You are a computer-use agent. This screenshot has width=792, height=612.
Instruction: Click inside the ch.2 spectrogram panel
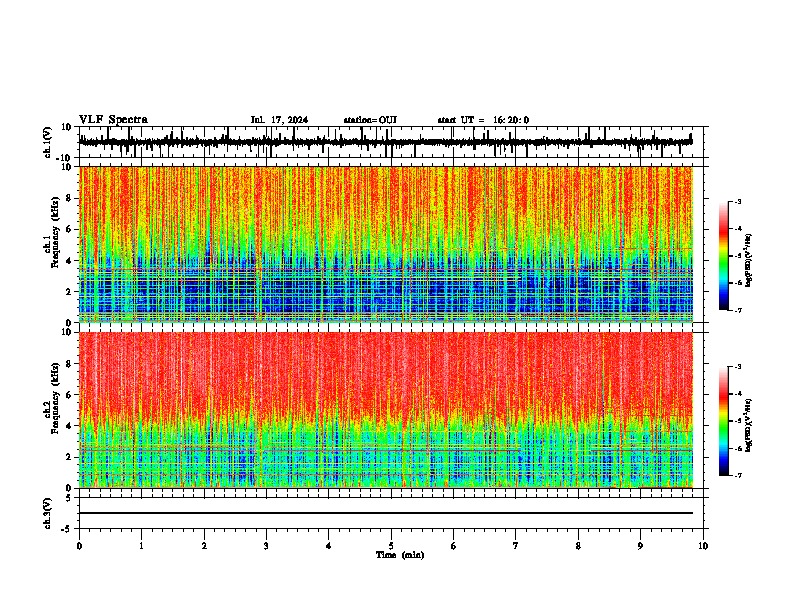(x=385, y=410)
